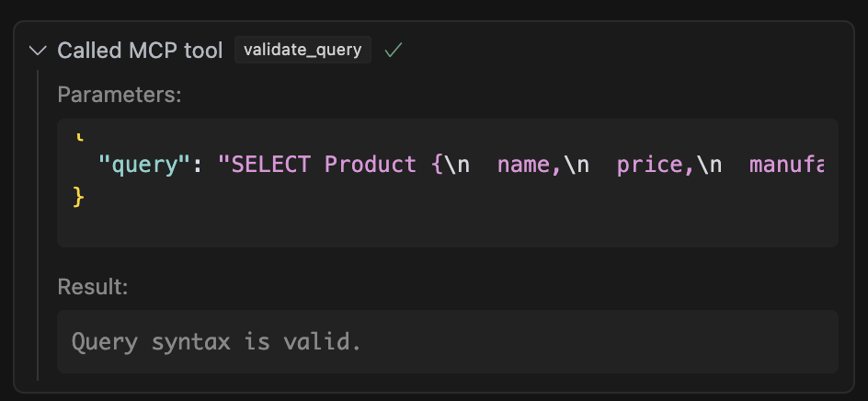This screenshot has width=868, height=401.
Task: Click the validate_query tool name badge
Action: click(x=303, y=51)
